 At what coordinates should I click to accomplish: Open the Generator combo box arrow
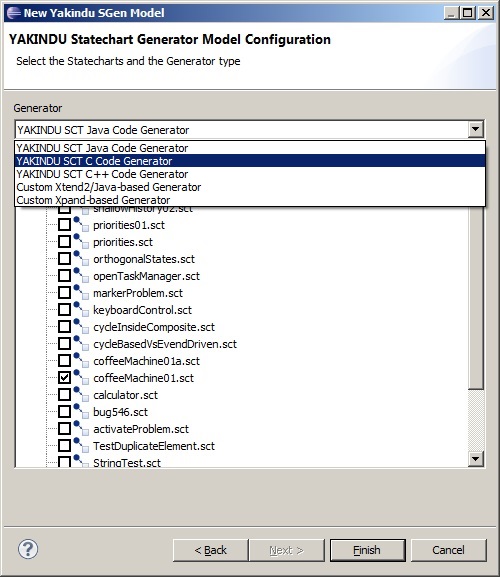(x=475, y=129)
